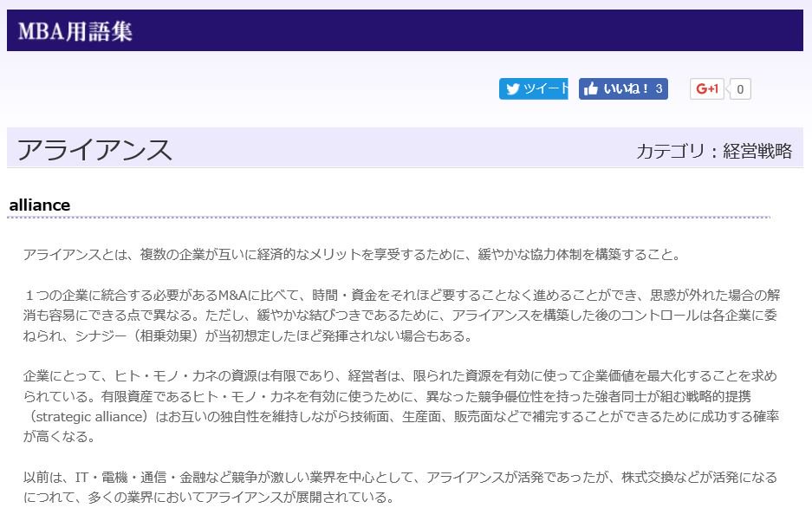The image size is (812, 521).
Task: Click the カテゴリ：経営戦略 category label
Action: pyautogui.click(x=714, y=151)
